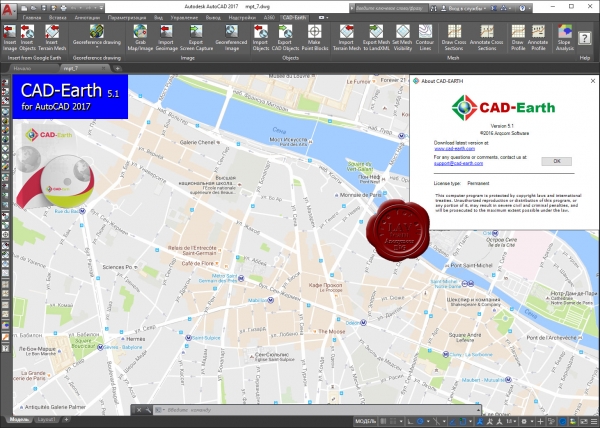This screenshot has width=600, height=428.
Task: Expand workspace switching gear dropdown
Action: coord(532,421)
